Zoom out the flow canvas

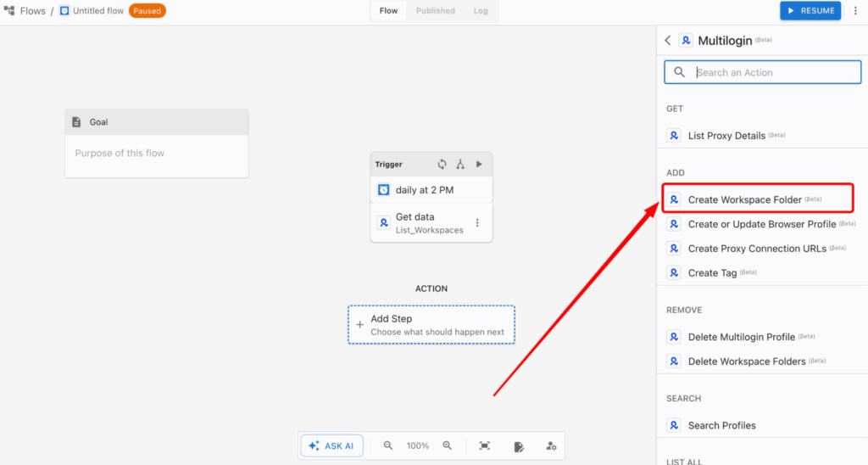(388, 445)
